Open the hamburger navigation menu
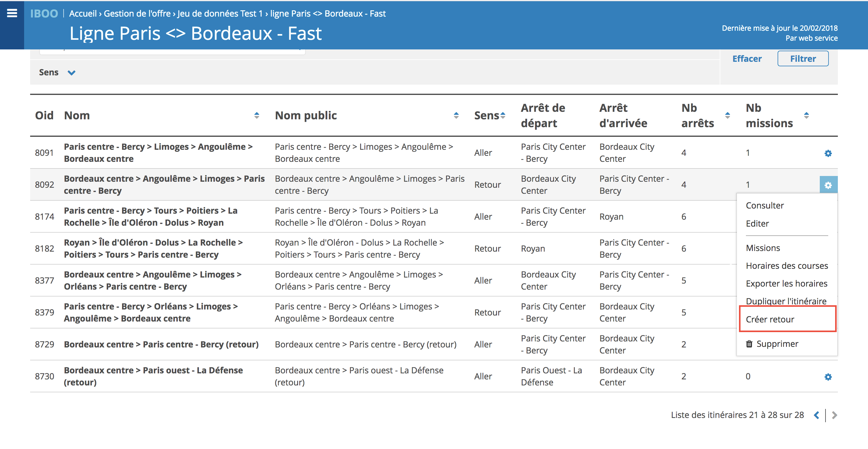 [12, 13]
